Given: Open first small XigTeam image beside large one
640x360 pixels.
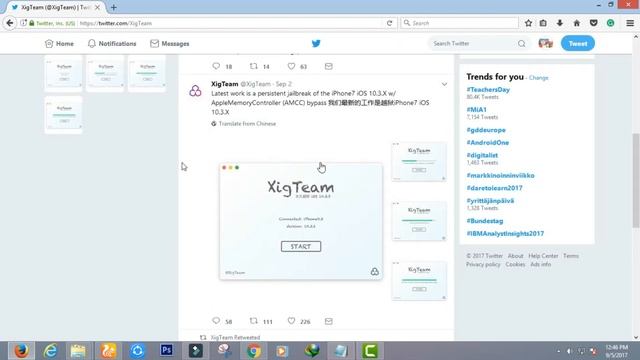Looking at the screenshot, I should 419,162.
